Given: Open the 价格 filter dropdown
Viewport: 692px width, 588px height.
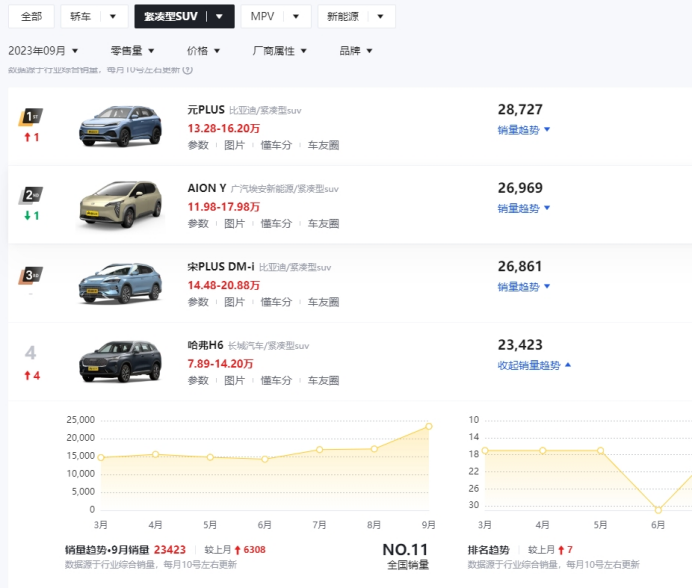Looking at the screenshot, I should pos(203,51).
